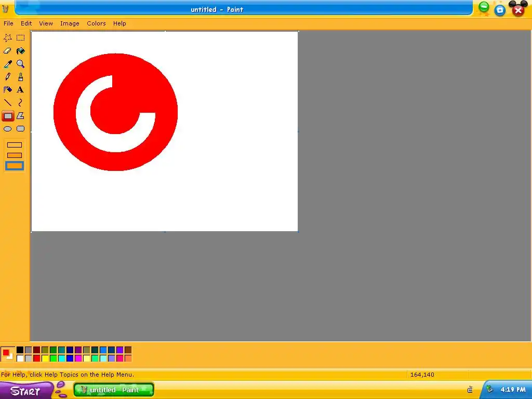Select the Text tool
Viewport: 532px width, 399px height.
(21, 90)
